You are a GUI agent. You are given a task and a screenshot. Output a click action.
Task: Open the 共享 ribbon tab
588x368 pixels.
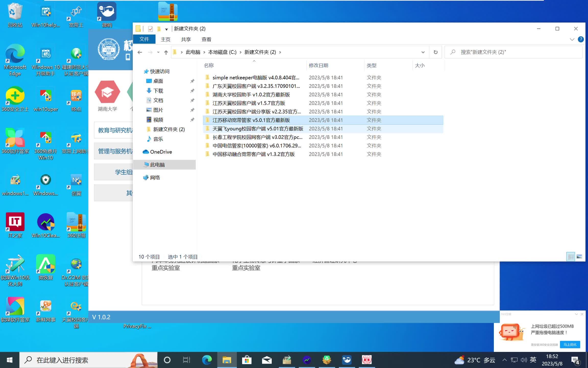[186, 39]
